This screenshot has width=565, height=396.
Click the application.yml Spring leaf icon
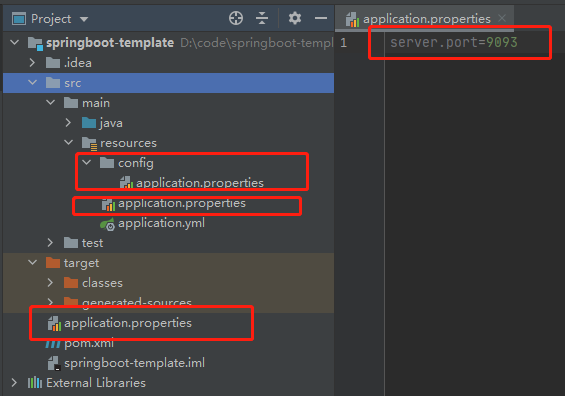[x=107, y=224]
